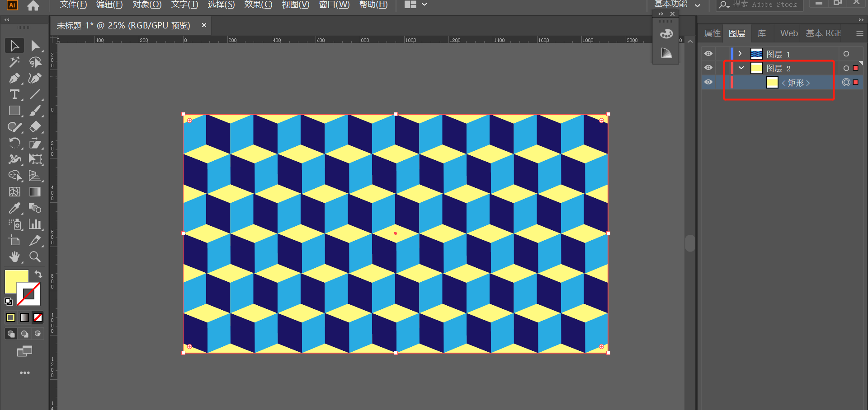
Task: Set Color fill mode button
Action: pos(11,317)
